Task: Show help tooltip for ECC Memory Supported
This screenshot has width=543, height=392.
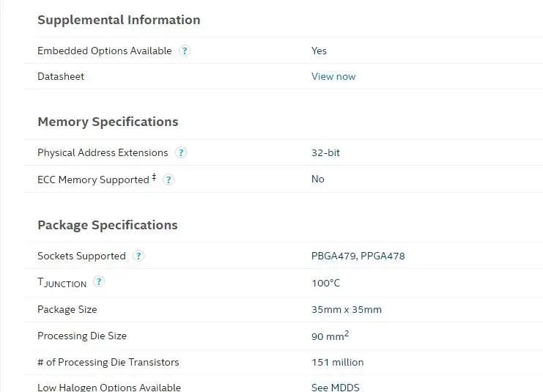Action: pos(169,180)
